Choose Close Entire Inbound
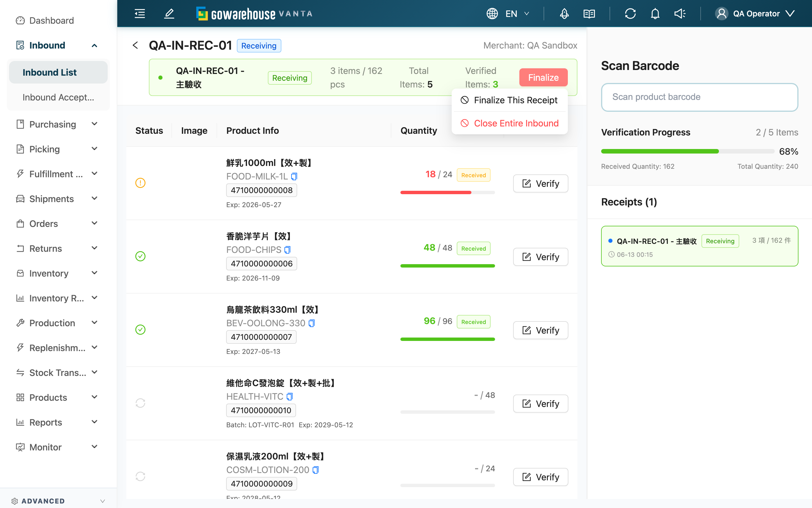This screenshot has width=812, height=508. pos(509,123)
